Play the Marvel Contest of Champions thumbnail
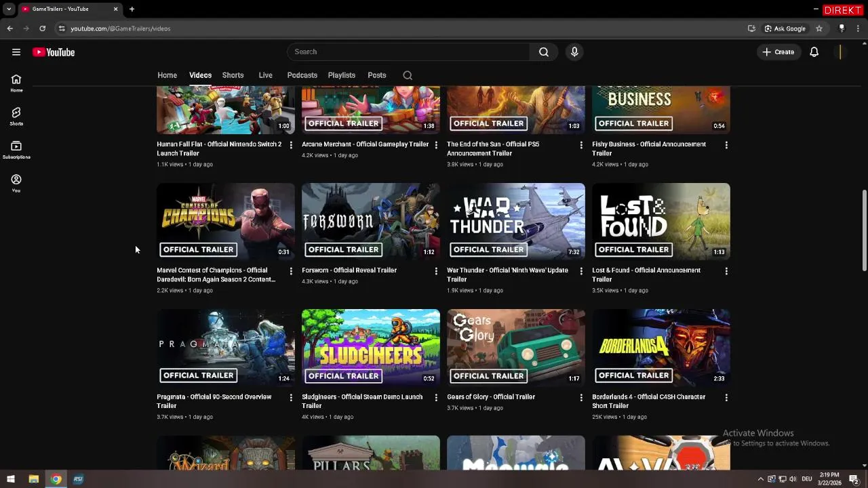The height and width of the screenshot is (488, 868). (x=226, y=222)
